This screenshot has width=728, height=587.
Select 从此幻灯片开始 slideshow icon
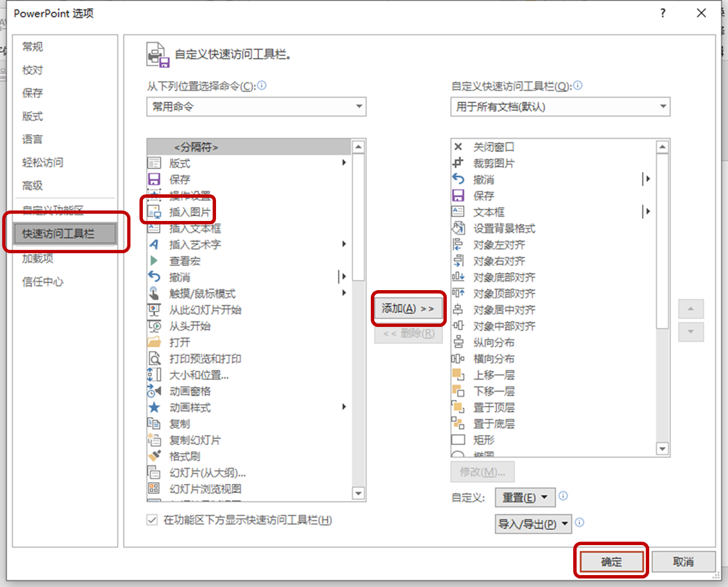click(x=154, y=310)
